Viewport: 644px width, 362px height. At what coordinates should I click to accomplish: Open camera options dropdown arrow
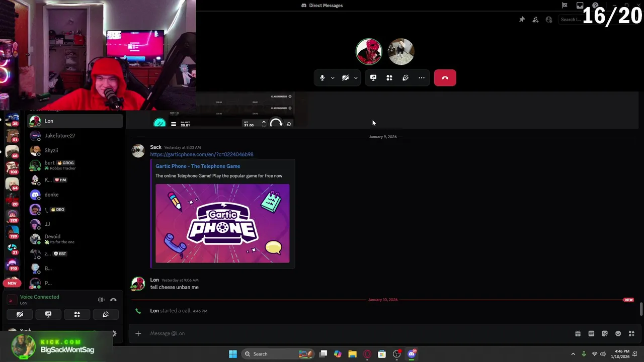(356, 78)
